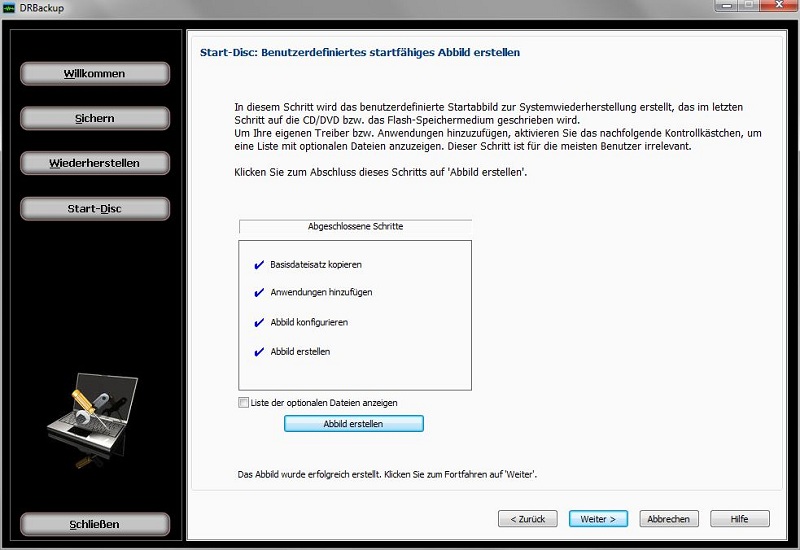
Task: Click 'Klicken Sie zum Abschluss dieses Schritts' instruction
Action: (x=381, y=172)
